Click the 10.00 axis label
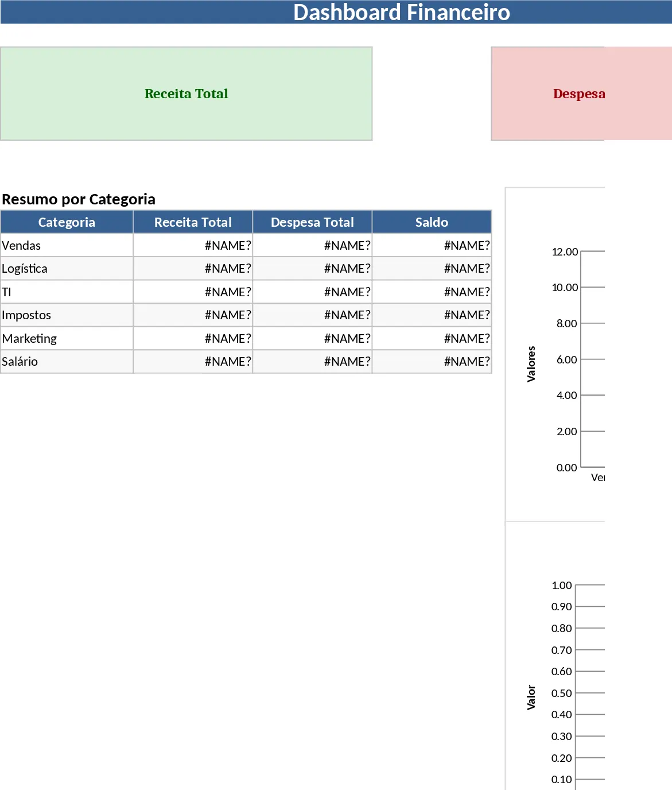Screen dimensions: 672x790 [x=565, y=287]
